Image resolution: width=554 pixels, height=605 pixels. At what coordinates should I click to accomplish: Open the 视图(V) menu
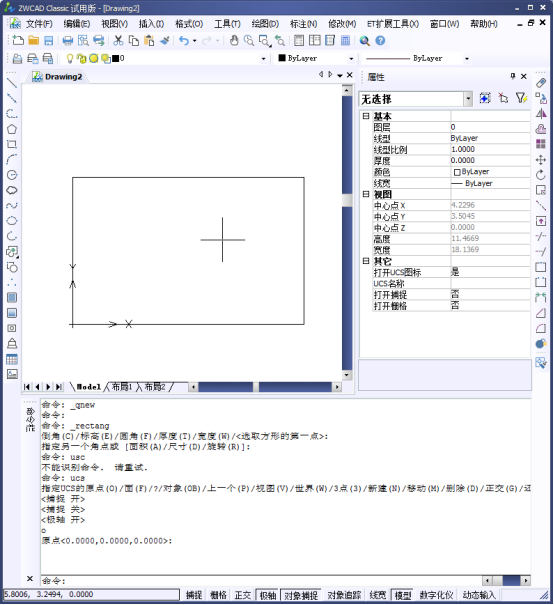coord(115,24)
